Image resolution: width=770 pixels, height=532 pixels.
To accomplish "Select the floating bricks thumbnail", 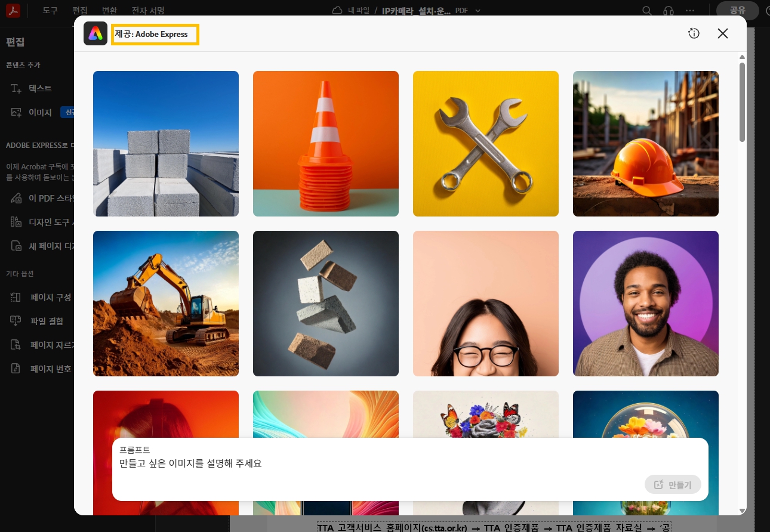I will (x=326, y=304).
